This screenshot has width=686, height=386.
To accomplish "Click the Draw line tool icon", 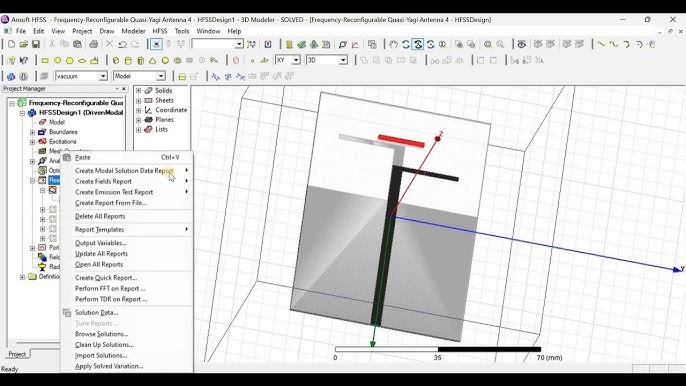I will click(x=602, y=44).
